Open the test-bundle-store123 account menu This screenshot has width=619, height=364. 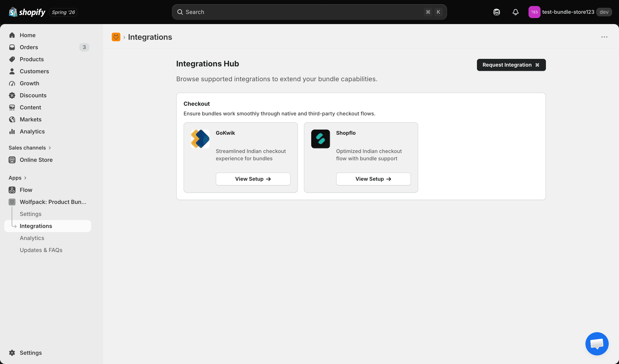[570, 12]
